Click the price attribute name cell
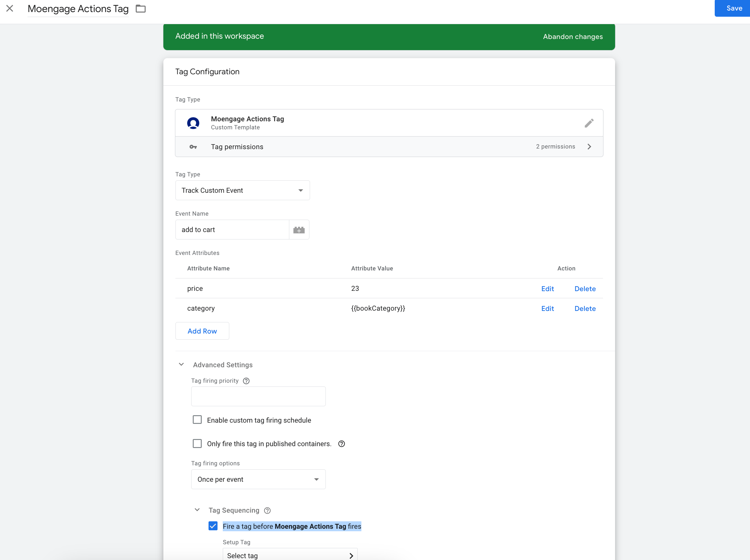This screenshot has height=560, width=750. point(195,288)
